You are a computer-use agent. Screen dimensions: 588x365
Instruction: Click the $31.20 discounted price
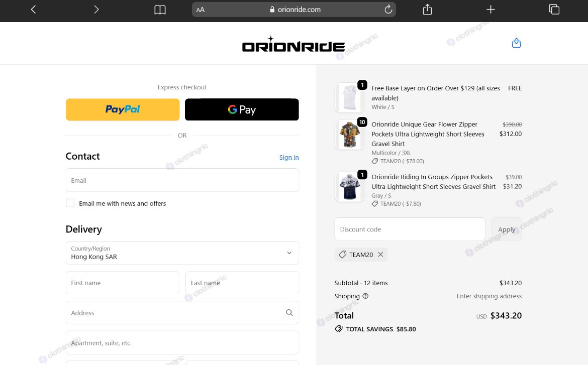click(x=512, y=186)
